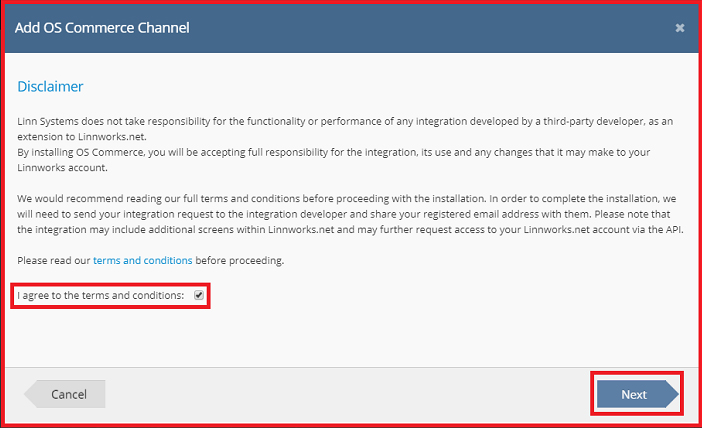This screenshot has width=702, height=428.
Task: Close the Add OS Commerce Channel dialog
Action: point(680,28)
